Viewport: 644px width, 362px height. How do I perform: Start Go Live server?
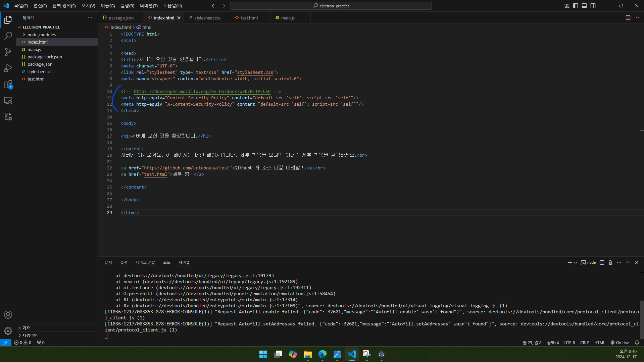(620, 343)
